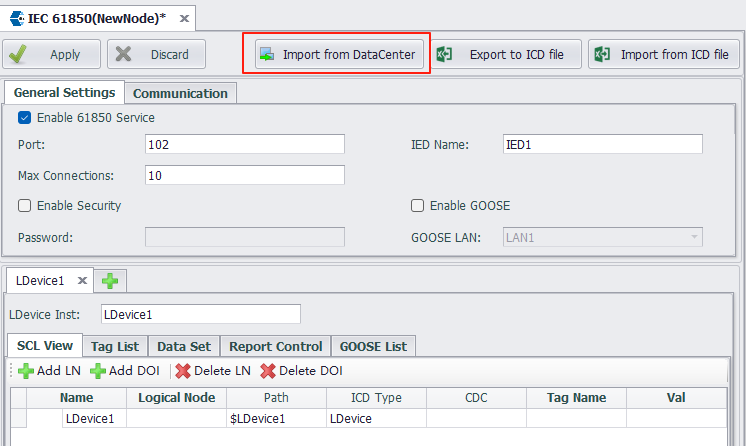This screenshot has width=746, height=446.
Task: Switch to the Data Set tab
Action: coord(183,346)
